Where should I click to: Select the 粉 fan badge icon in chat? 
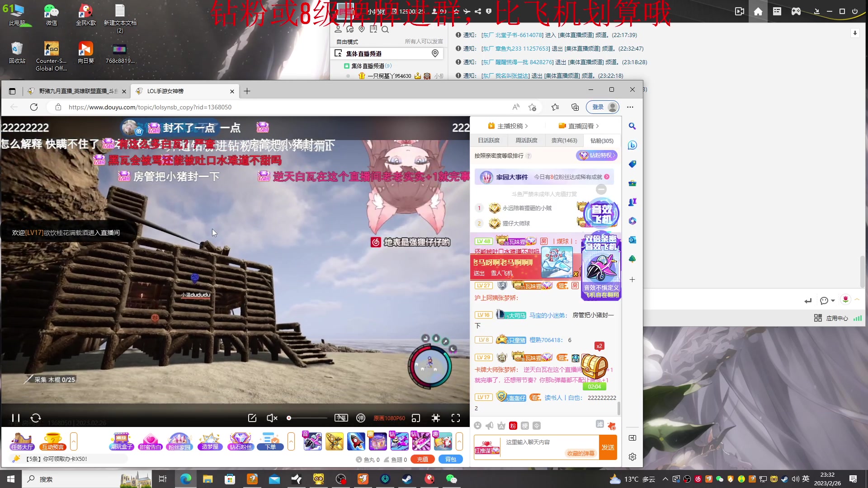click(513, 425)
